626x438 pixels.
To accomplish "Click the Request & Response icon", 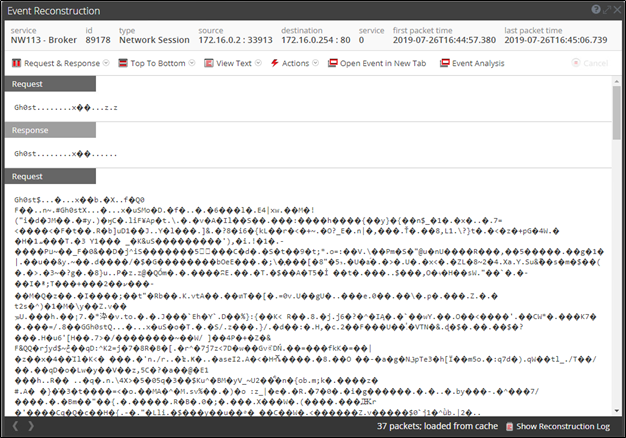I will pos(16,63).
